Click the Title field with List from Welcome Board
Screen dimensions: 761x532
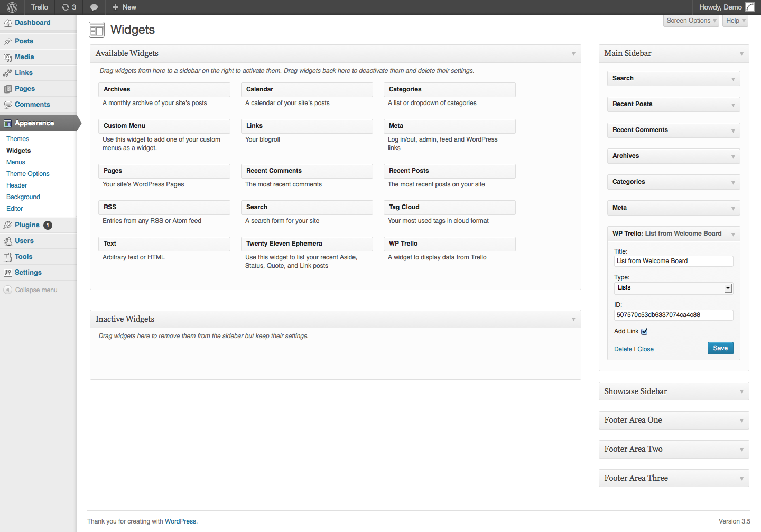coord(673,261)
